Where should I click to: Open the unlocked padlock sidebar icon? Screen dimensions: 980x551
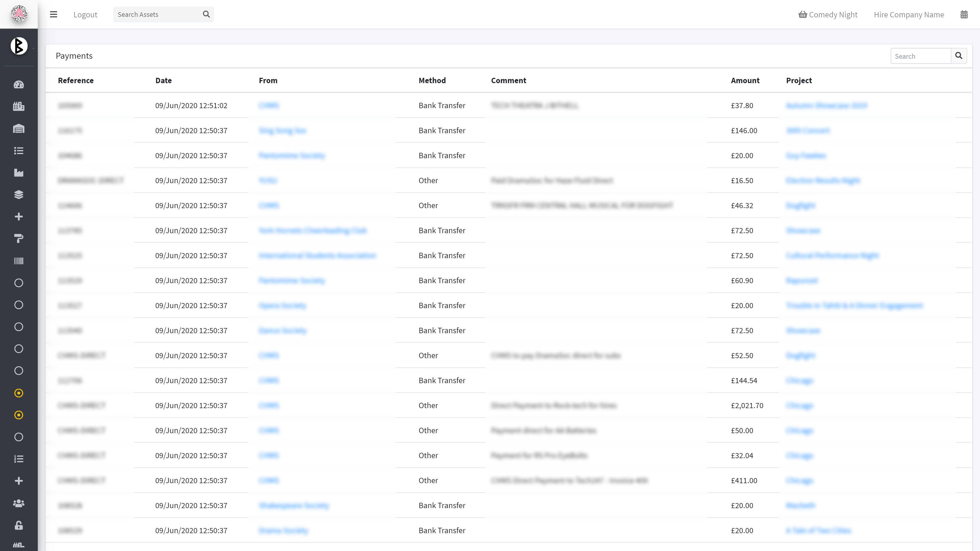(19, 525)
